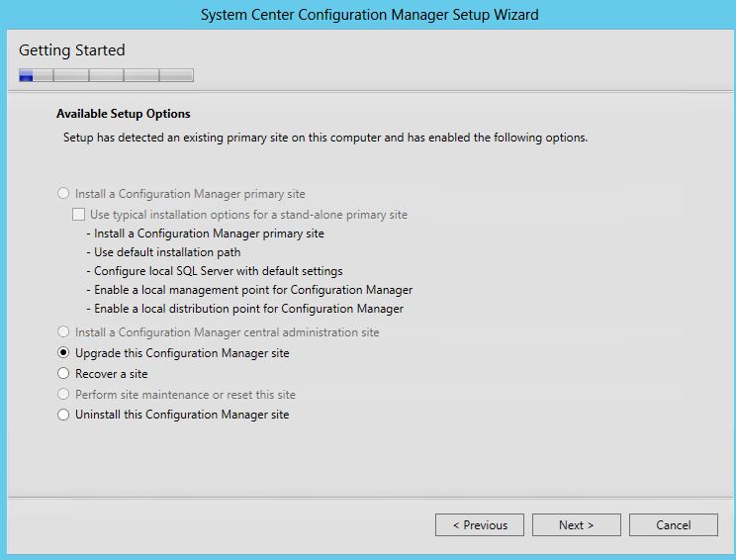
Task: Cancel the setup wizard
Action: point(673,525)
